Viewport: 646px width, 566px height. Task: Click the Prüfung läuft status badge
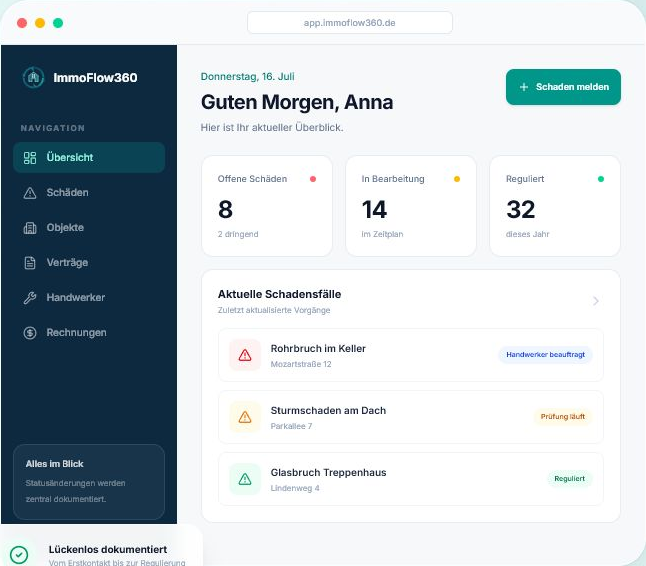(563, 416)
